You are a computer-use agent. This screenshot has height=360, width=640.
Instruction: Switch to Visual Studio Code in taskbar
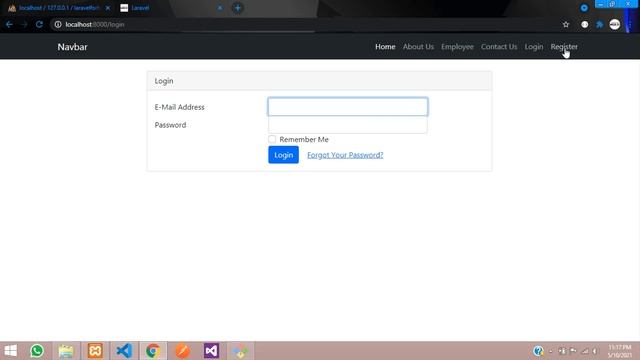124,351
